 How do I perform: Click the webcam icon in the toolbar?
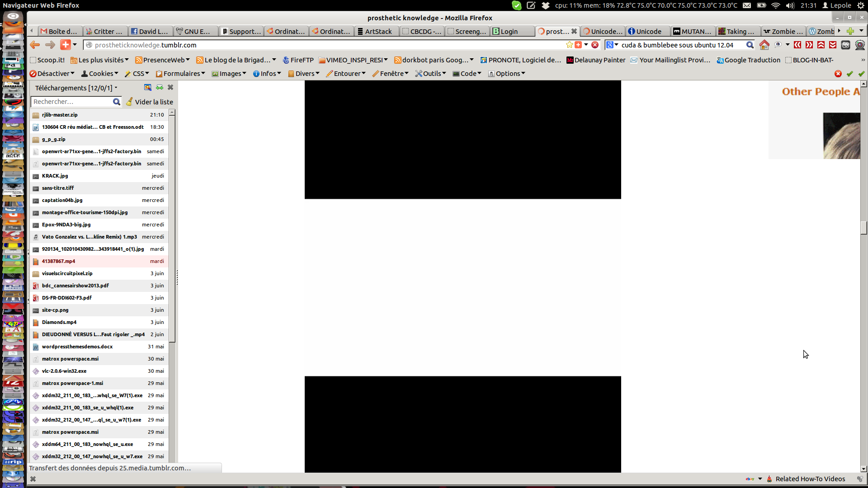pyautogui.click(x=860, y=45)
